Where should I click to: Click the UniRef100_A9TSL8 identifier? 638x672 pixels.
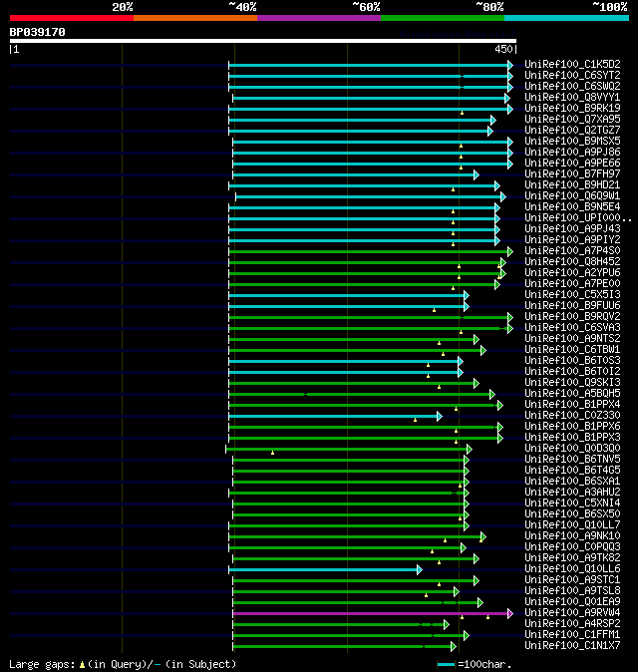click(x=572, y=591)
